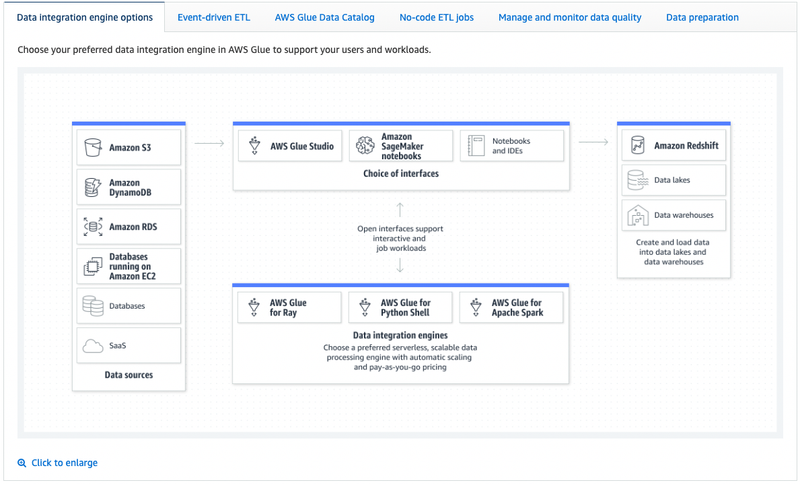Click the AWS Glue for Ray icon
The image size is (800, 484).
pos(254,308)
